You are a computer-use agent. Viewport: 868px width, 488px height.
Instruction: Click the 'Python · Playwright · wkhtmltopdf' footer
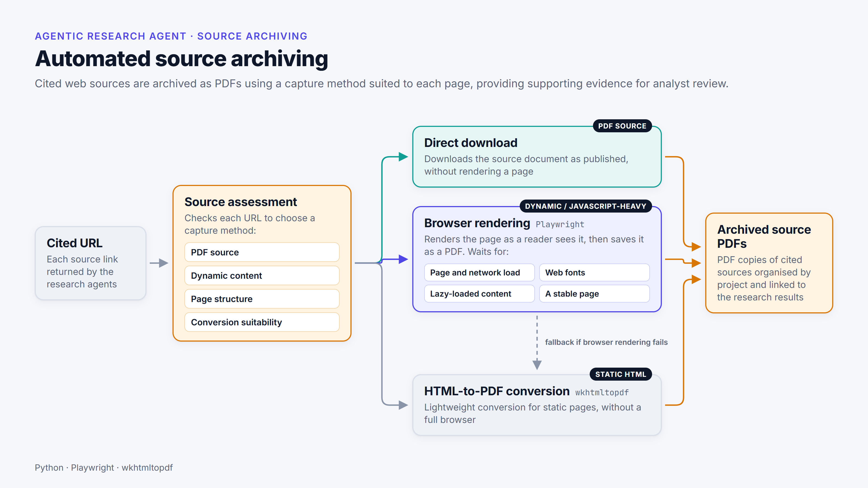pyautogui.click(x=103, y=467)
